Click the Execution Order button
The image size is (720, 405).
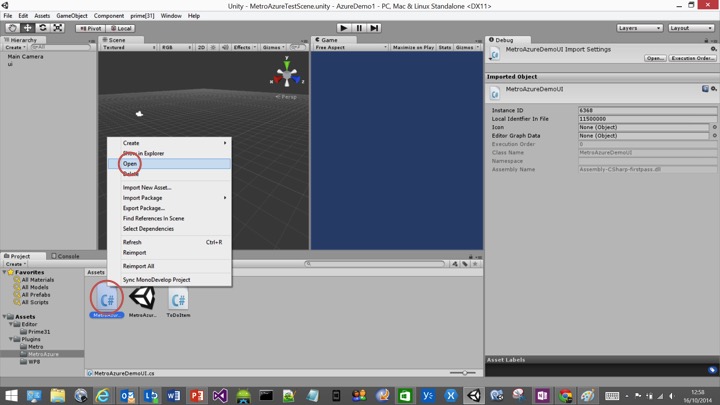692,58
